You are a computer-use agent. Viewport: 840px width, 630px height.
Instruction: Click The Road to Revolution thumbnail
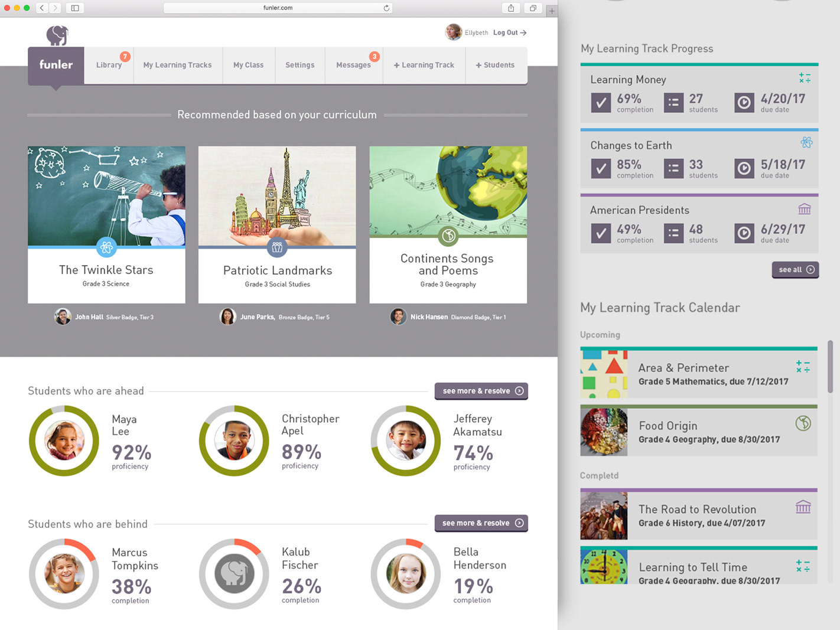604,515
